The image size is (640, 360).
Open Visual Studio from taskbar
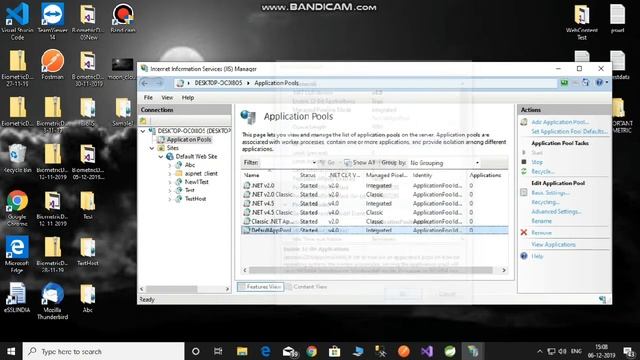click(427, 351)
